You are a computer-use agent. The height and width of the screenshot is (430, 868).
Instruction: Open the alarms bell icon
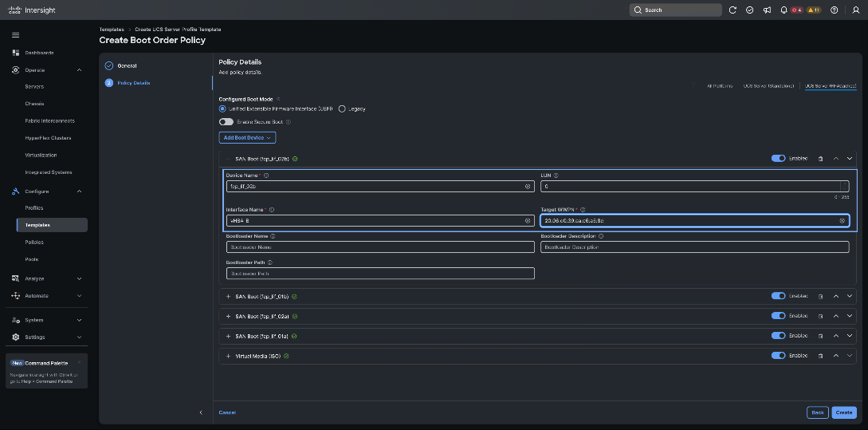[x=784, y=10]
